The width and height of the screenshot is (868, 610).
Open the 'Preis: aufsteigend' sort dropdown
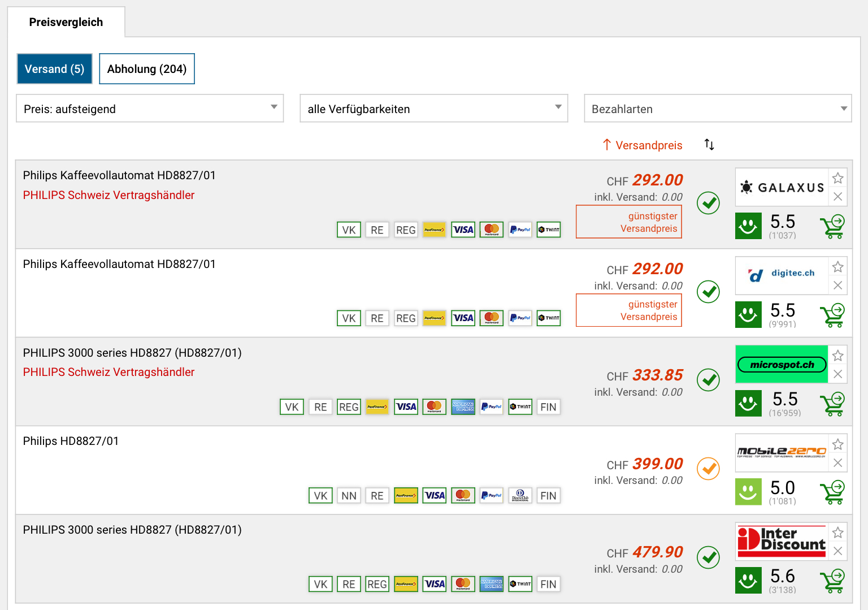(x=150, y=109)
